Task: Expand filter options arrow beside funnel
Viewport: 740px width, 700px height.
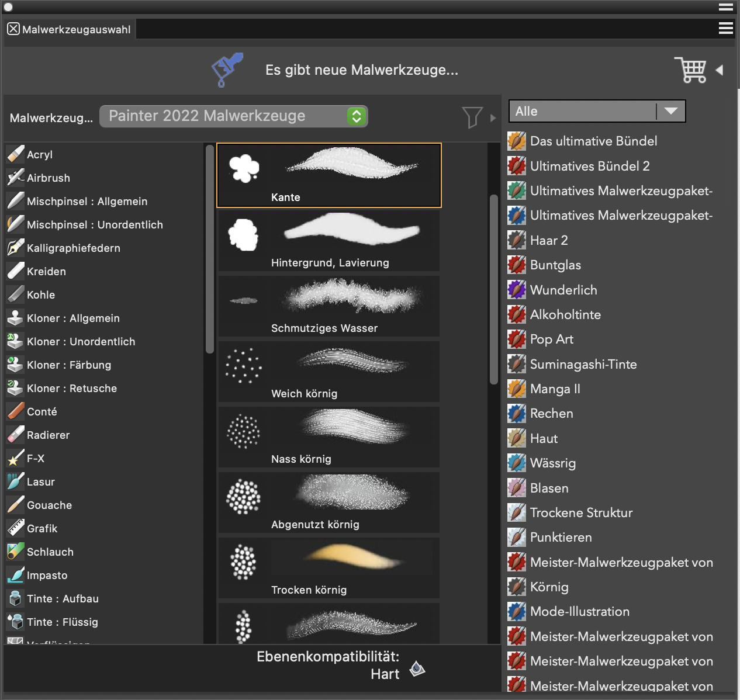Action: click(x=493, y=117)
